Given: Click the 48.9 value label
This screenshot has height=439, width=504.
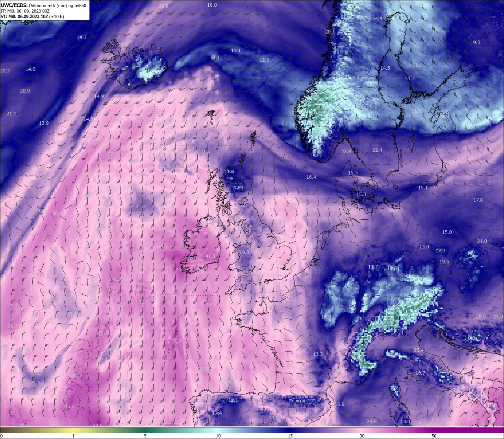Looking at the screenshot, I should (x=177, y=341).
